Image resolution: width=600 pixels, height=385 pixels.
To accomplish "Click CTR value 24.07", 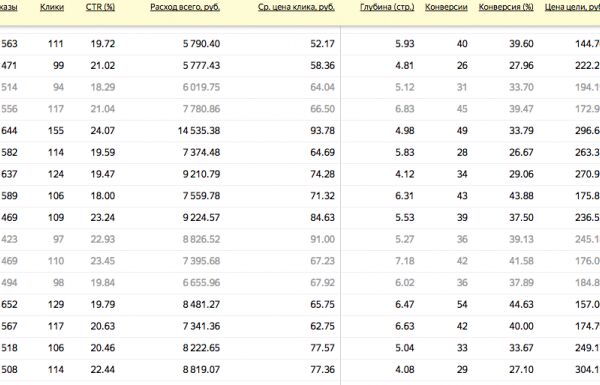I will click(x=103, y=131).
